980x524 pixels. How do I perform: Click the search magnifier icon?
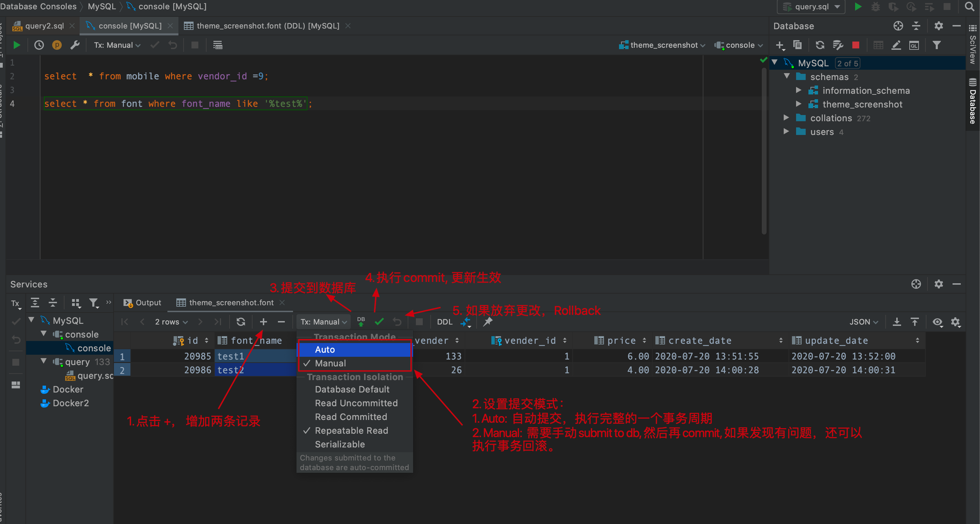pyautogui.click(x=969, y=7)
